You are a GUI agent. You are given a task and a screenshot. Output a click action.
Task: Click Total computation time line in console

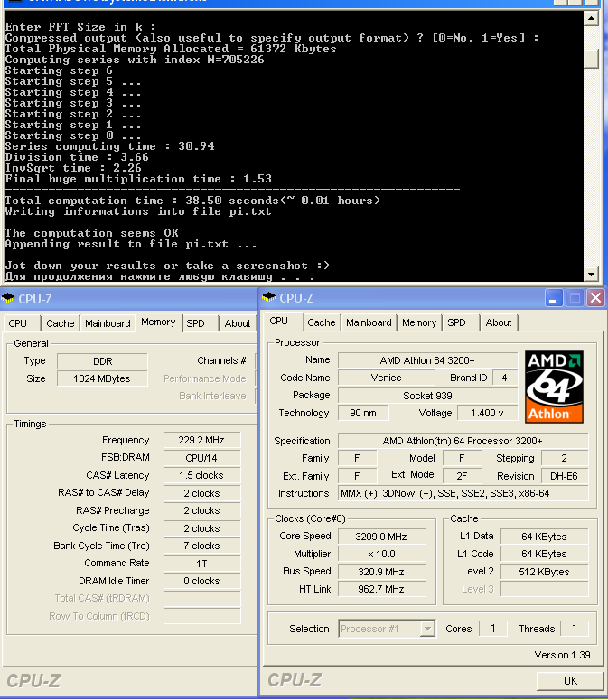tap(192, 201)
